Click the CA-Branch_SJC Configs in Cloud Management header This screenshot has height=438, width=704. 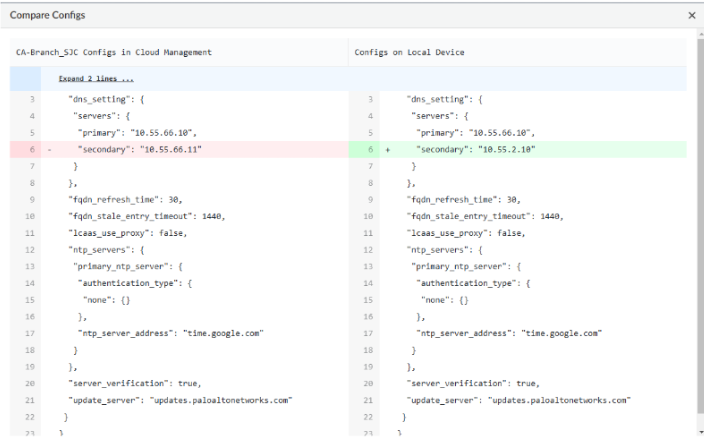click(113, 51)
